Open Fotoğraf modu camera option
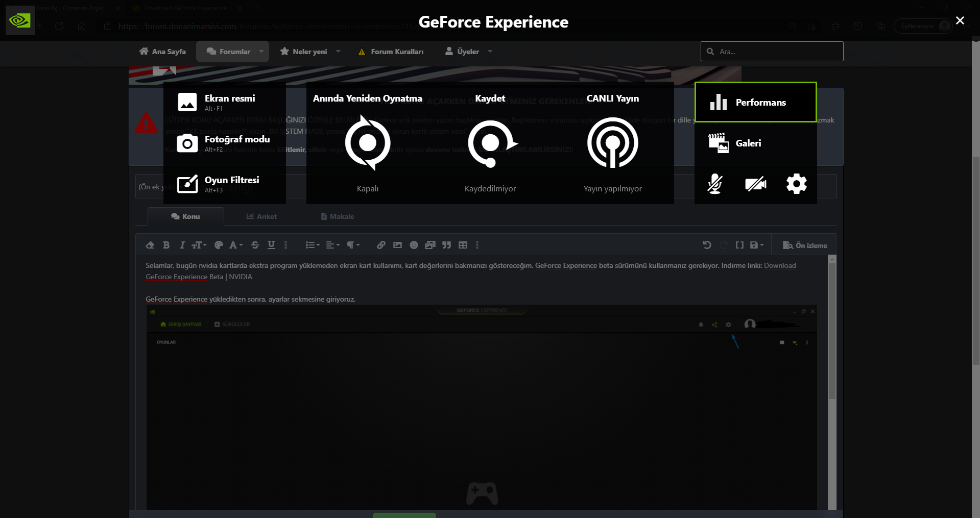Image resolution: width=980 pixels, height=518 pixels. pyautogui.click(x=225, y=143)
